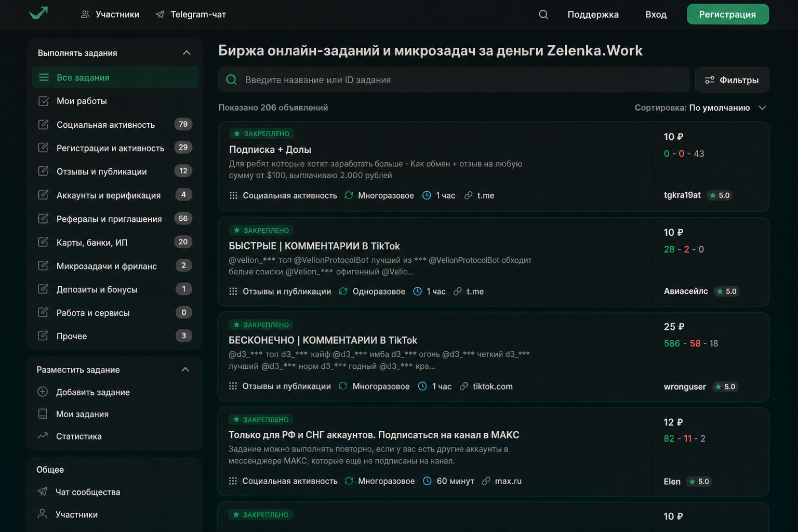Open the Поддержка link

(x=593, y=15)
